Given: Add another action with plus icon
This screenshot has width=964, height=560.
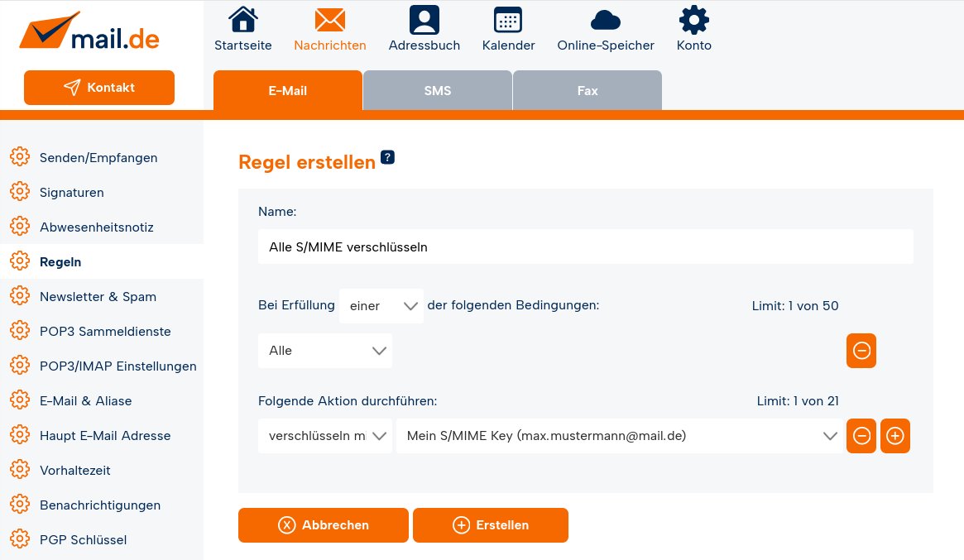Looking at the screenshot, I should click(894, 436).
